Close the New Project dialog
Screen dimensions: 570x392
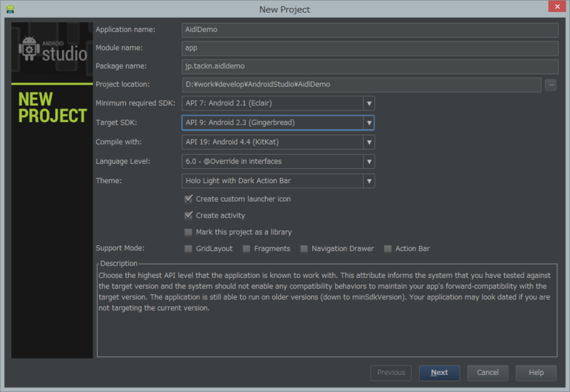[x=557, y=6]
